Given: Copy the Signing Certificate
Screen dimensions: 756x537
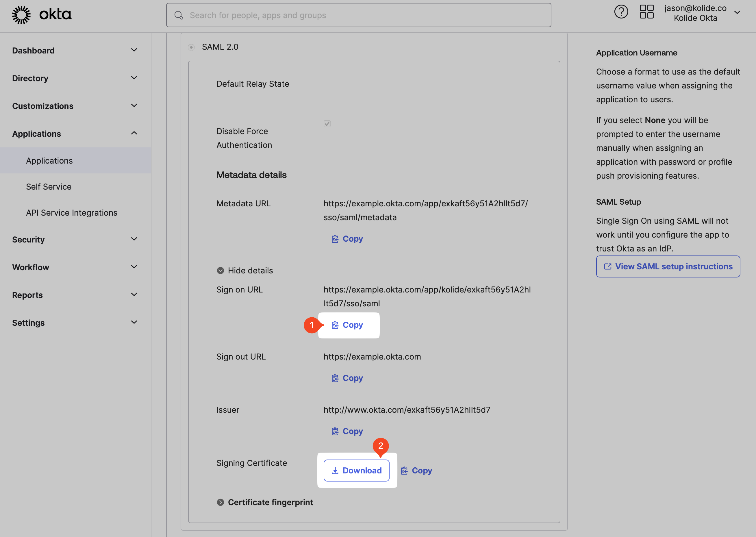Looking at the screenshot, I should [416, 471].
